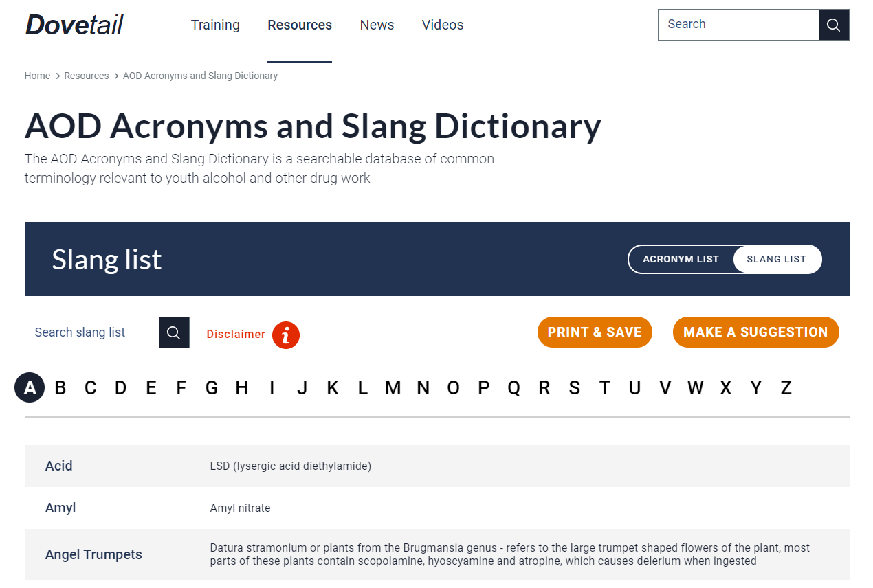
Task: Click the Dovetail logo
Action: 74,24
